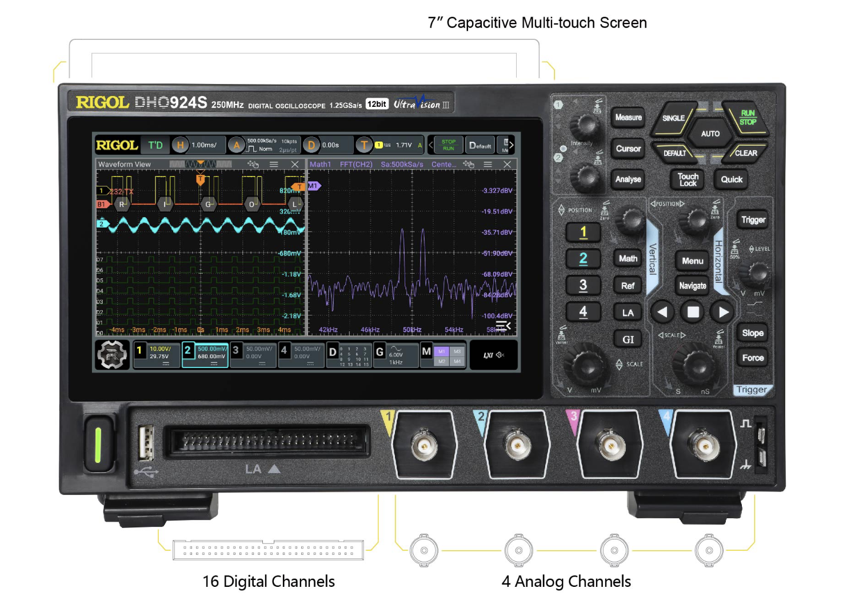Select the M2 math tile

(442, 361)
